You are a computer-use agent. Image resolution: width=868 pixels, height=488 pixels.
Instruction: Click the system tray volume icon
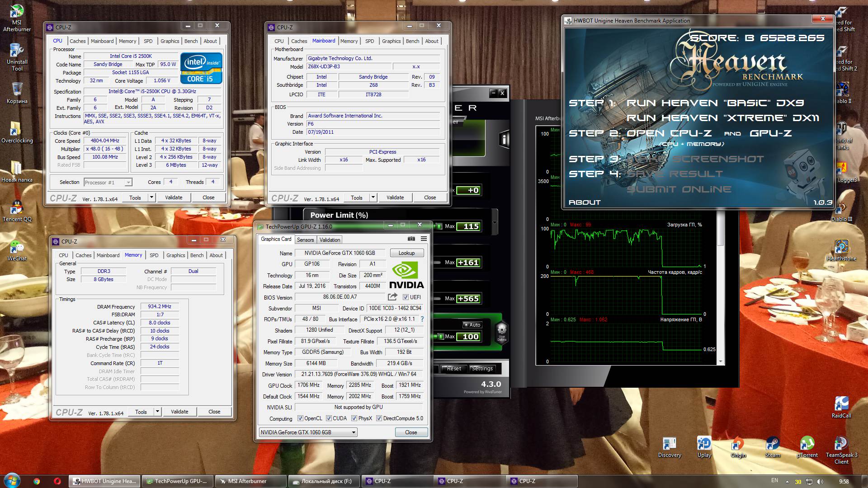821,482
